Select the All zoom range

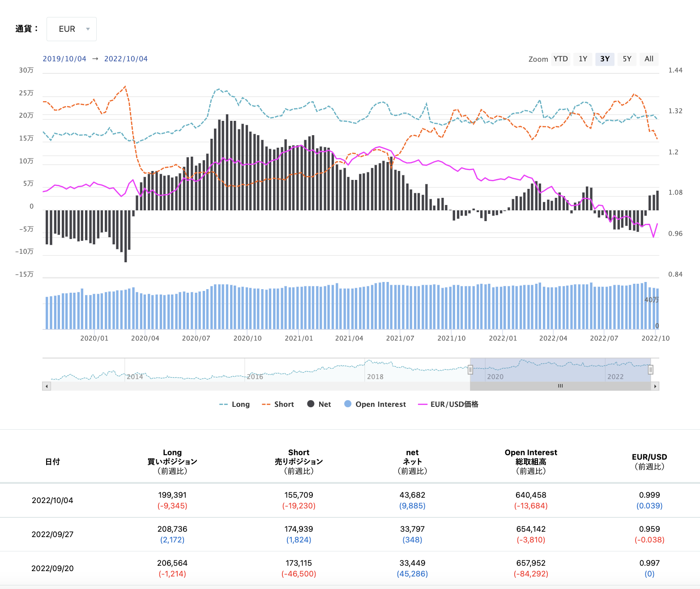pyautogui.click(x=649, y=59)
